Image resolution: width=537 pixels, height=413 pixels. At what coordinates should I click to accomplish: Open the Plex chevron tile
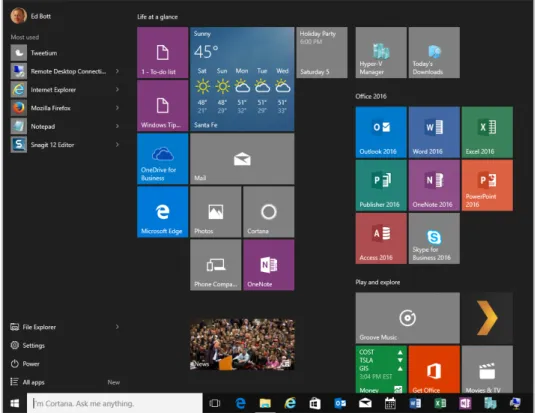(487, 318)
